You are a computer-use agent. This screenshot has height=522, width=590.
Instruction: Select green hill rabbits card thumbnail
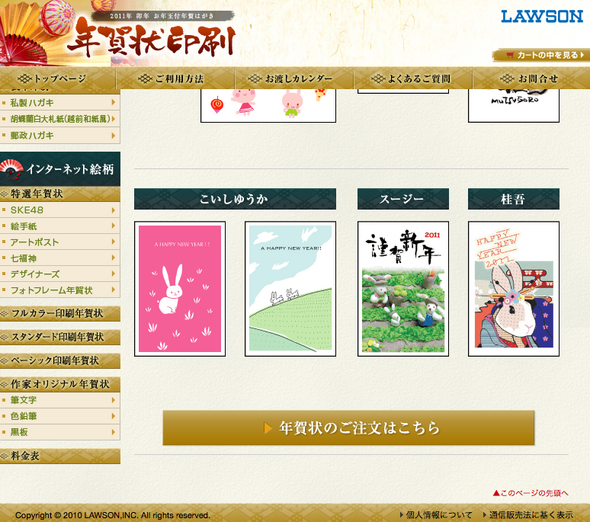pyautogui.click(x=290, y=289)
